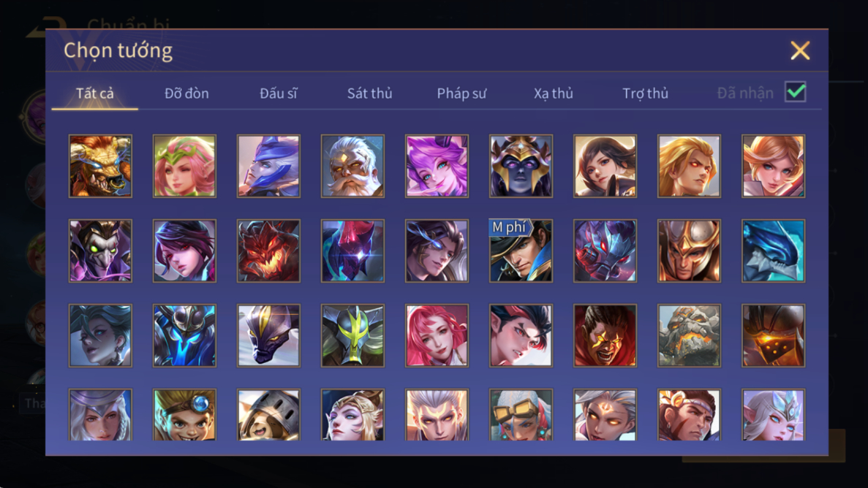Toggle the Đã nhận checkbox
Screen dimensions: 868x488
[x=796, y=92]
